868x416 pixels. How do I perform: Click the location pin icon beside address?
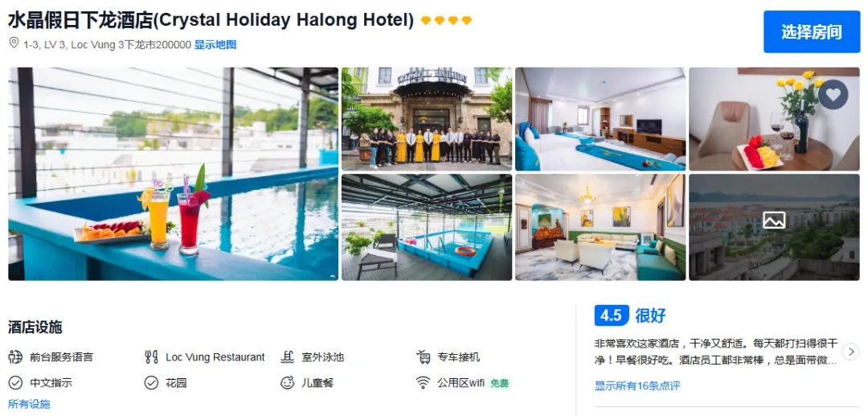point(14,43)
